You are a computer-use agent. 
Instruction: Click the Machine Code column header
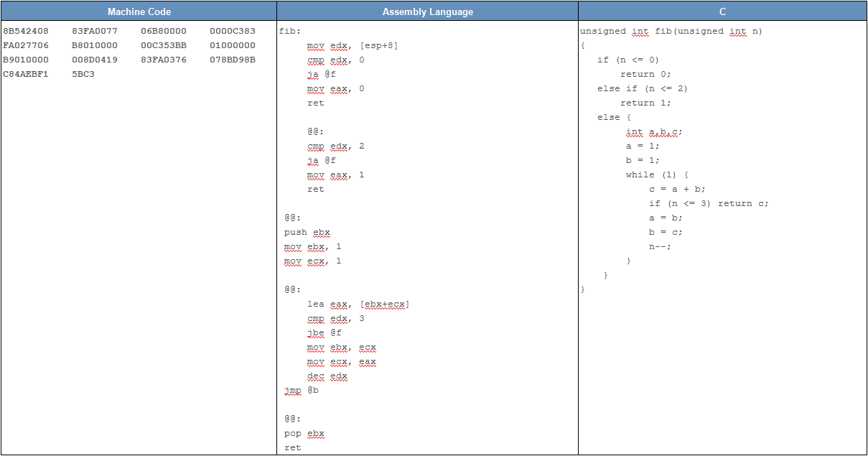[139, 11]
